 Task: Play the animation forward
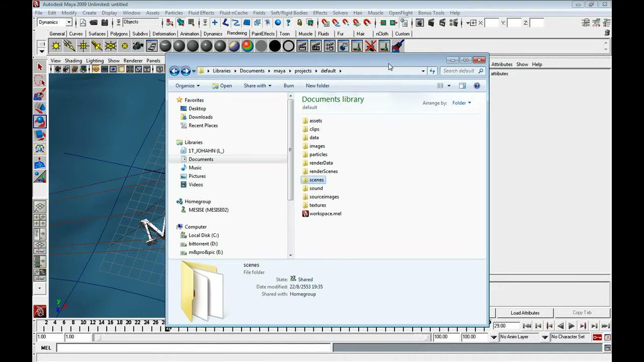pyautogui.click(x=572, y=326)
